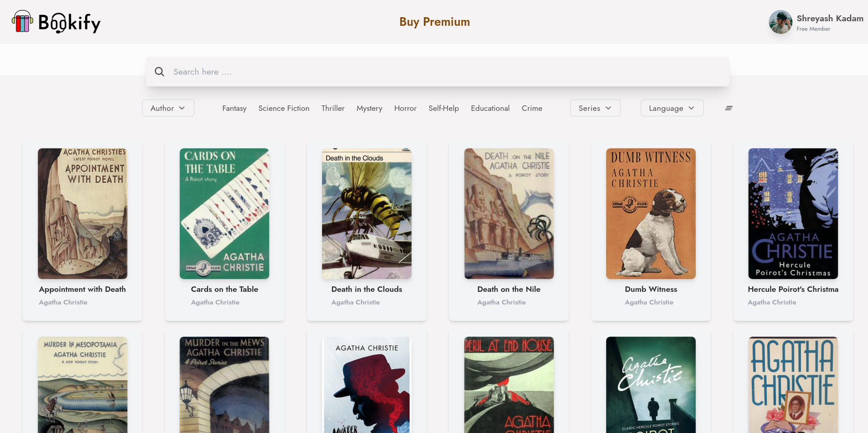Open the cream cover with large blue Agatha Christie lettering
The width and height of the screenshot is (868, 433).
(793, 385)
